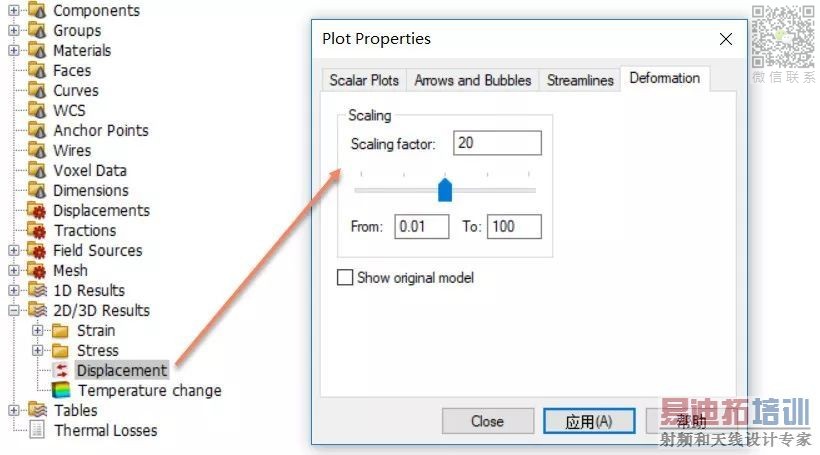Expand the Stress results folder
820x455 pixels.
click(x=38, y=351)
